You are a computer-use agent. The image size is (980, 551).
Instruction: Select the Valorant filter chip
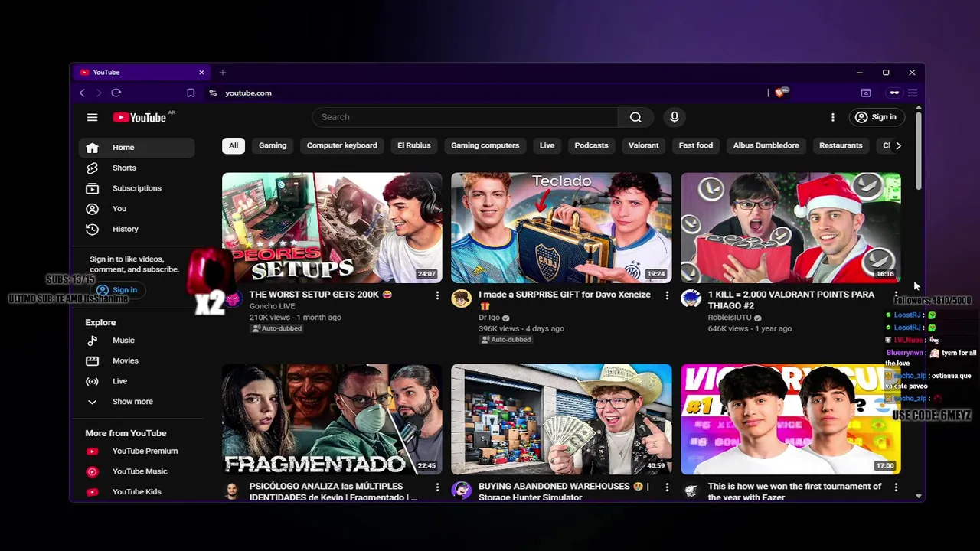click(x=643, y=145)
